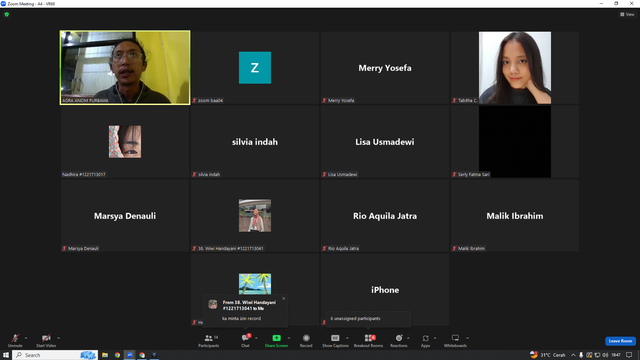Viewport: 640px width, 360px height.
Task: Select Malik Ibrahim participant tile
Action: (515, 216)
